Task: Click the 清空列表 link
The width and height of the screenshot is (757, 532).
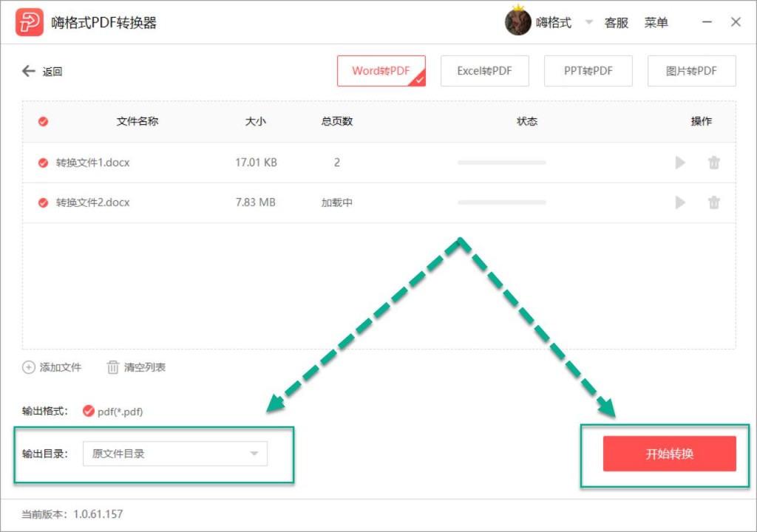Action: (145, 367)
